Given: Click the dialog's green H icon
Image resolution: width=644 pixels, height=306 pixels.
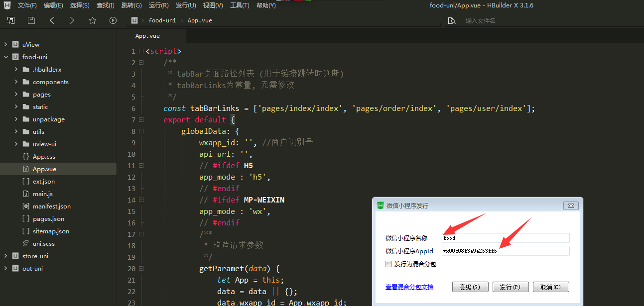Looking at the screenshot, I should (x=381, y=205).
